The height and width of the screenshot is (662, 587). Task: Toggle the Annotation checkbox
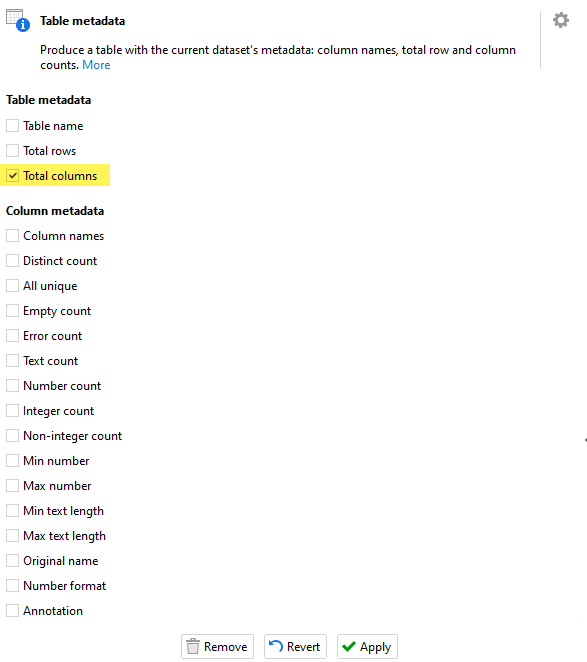tap(12, 610)
